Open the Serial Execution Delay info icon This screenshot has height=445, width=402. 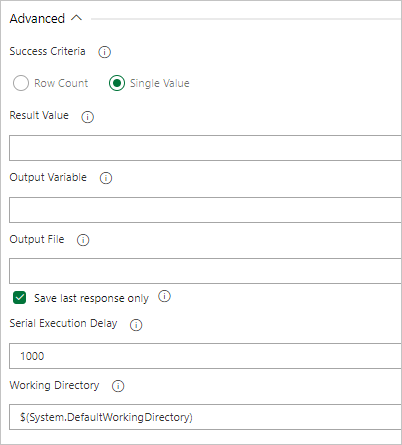point(136,325)
